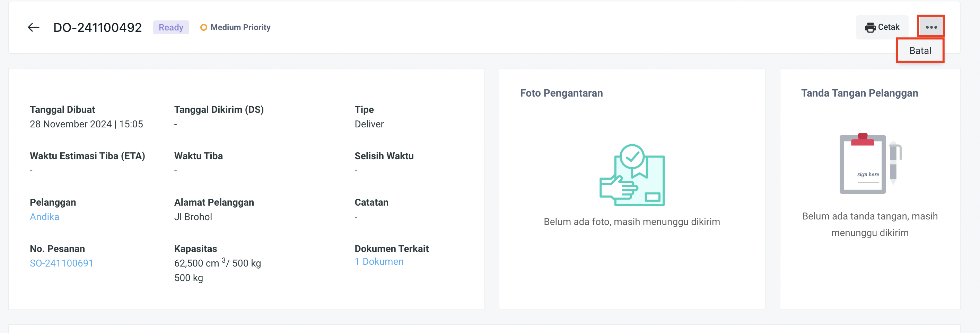Click the Jl Brohol address text
This screenshot has width=980, height=333.
(193, 217)
